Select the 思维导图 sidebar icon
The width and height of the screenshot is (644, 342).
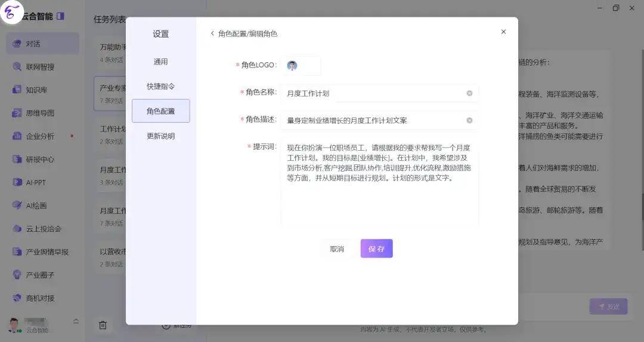17,113
